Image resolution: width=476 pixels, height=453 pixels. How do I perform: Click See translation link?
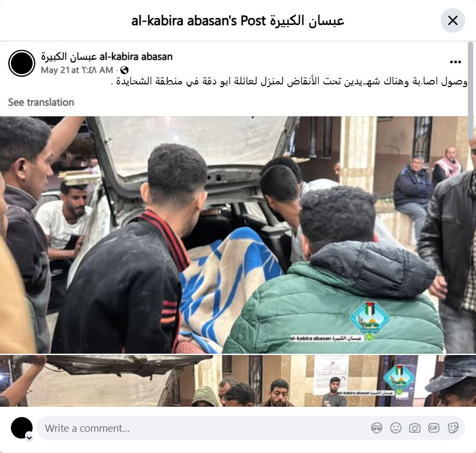[x=41, y=102]
